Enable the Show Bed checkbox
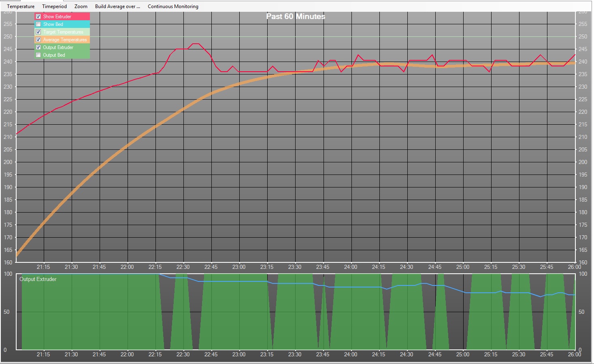This screenshot has width=594, height=364. [x=38, y=24]
